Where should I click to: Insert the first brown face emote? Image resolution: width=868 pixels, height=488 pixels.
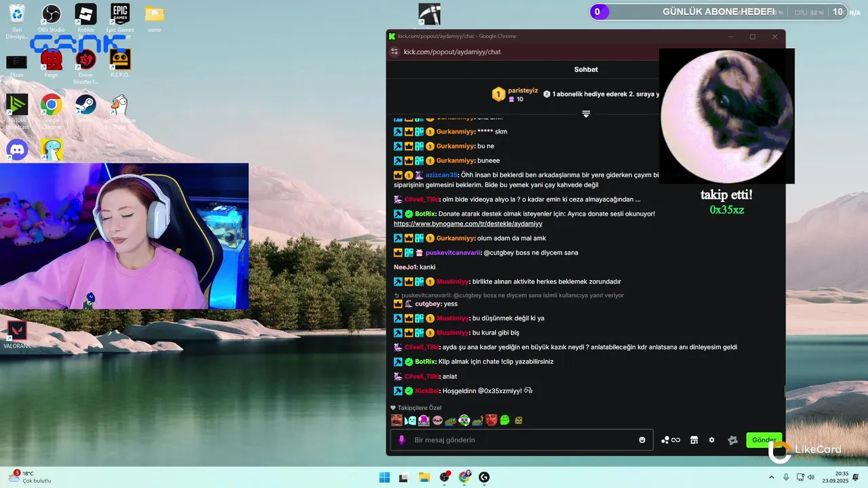(397, 420)
